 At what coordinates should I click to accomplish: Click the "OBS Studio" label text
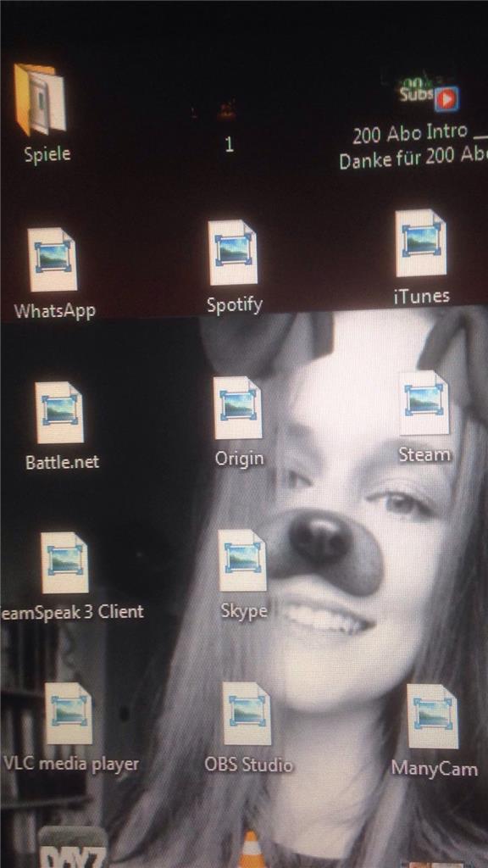[x=248, y=765]
